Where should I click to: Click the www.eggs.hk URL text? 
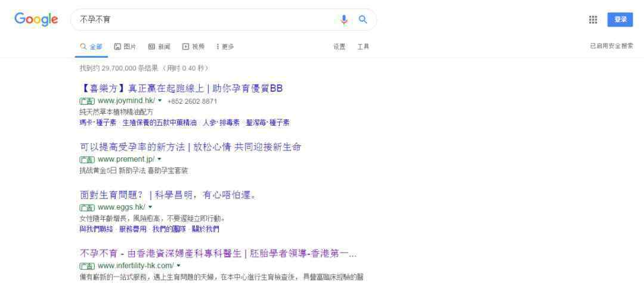coord(122,207)
